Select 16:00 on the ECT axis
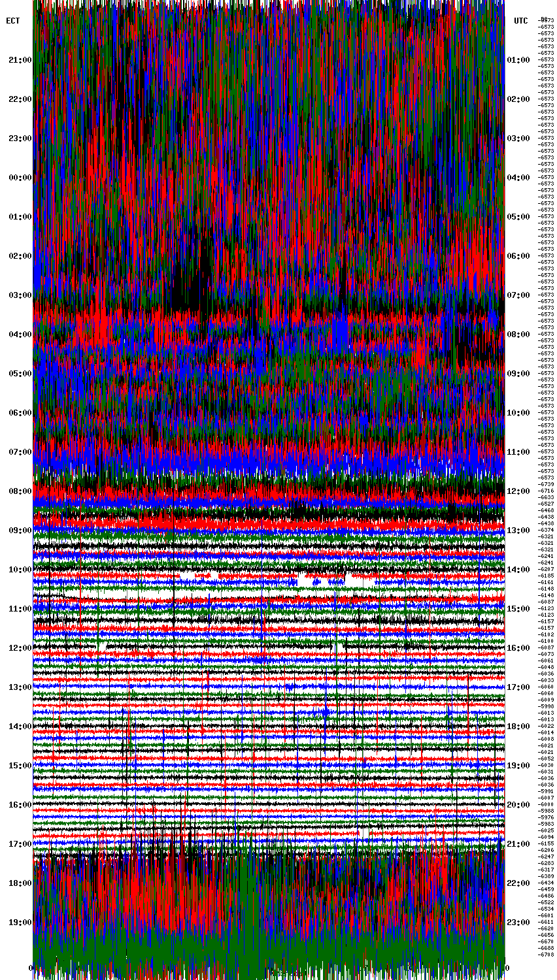 tap(20, 804)
